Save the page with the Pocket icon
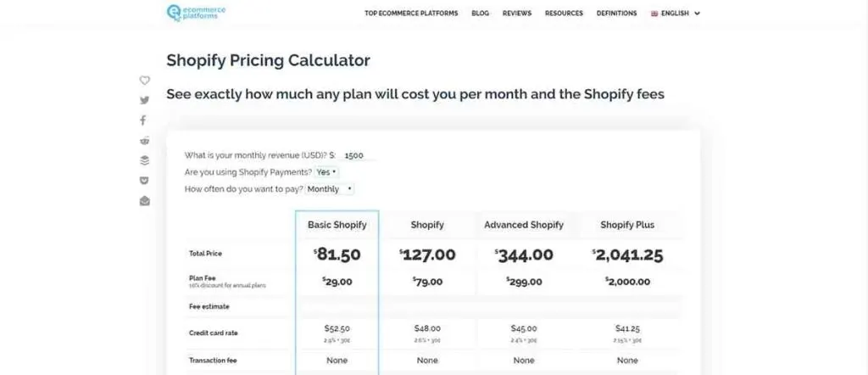The width and height of the screenshot is (868, 375). coord(144,180)
